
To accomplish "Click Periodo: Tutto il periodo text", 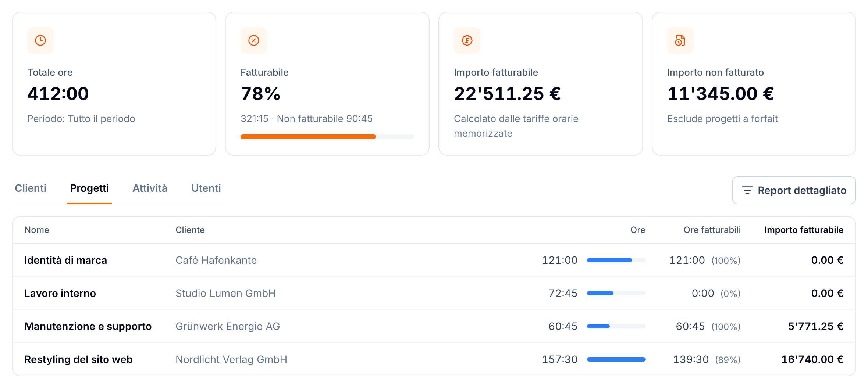I will [x=81, y=119].
